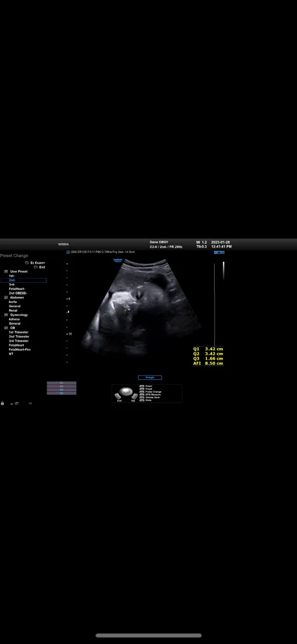Viewport: 297px width, 644px height.
Task: Click the Volume Save key icon
Action: click(x=142, y=397)
